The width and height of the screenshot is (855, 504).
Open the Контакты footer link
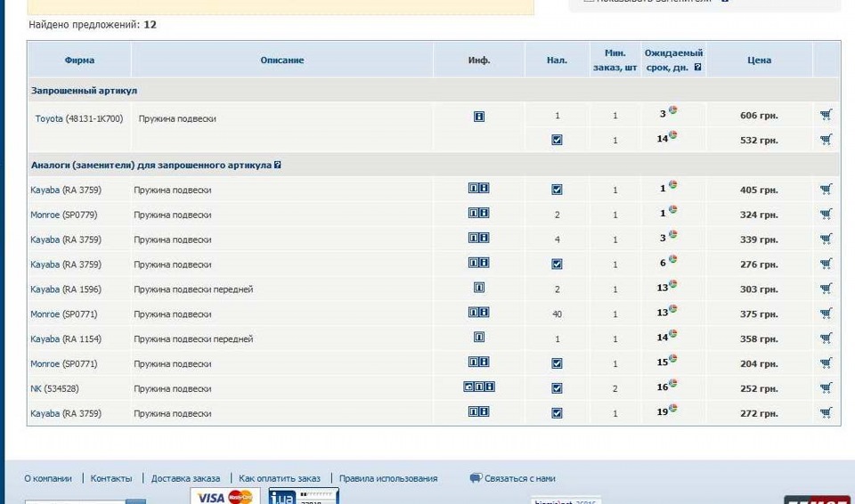111,478
